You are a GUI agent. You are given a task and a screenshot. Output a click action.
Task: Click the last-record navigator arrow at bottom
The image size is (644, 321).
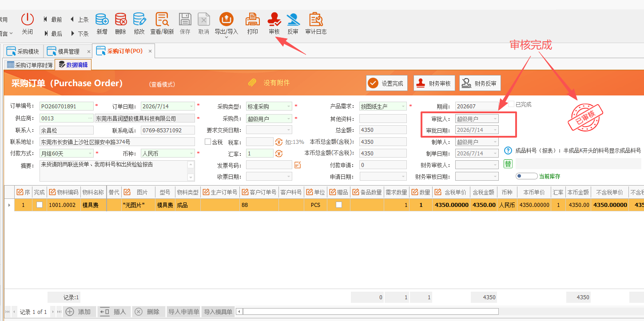click(59, 312)
